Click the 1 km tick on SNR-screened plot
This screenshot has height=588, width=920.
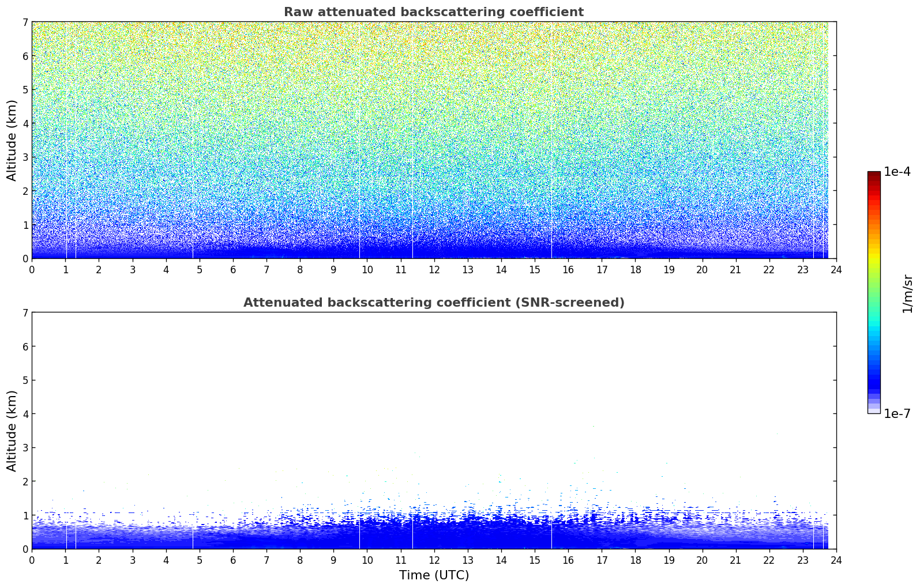[25, 515]
